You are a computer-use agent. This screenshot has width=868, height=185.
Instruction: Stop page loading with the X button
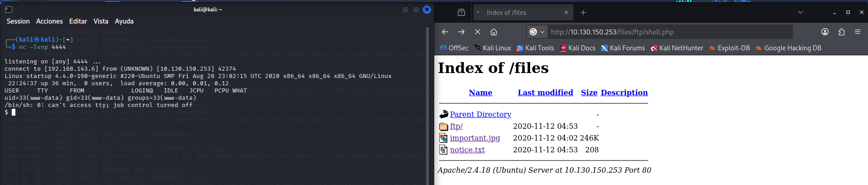[478, 32]
